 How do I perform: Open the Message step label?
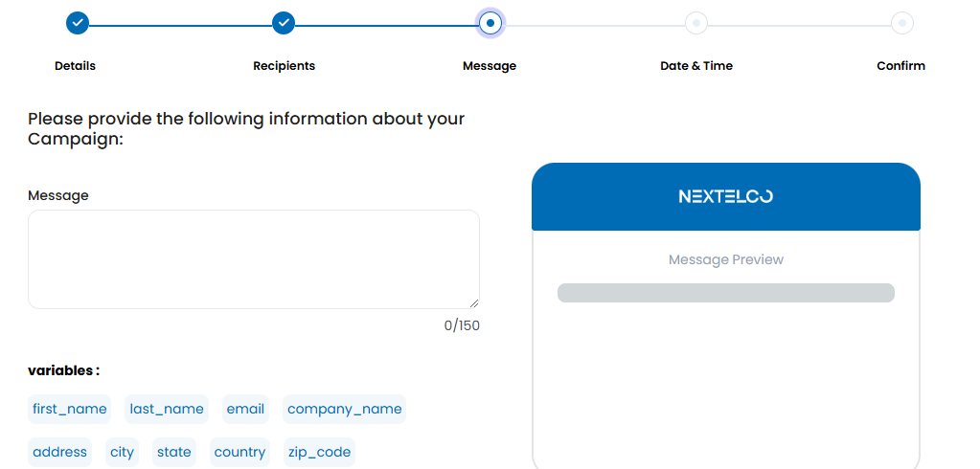490,66
